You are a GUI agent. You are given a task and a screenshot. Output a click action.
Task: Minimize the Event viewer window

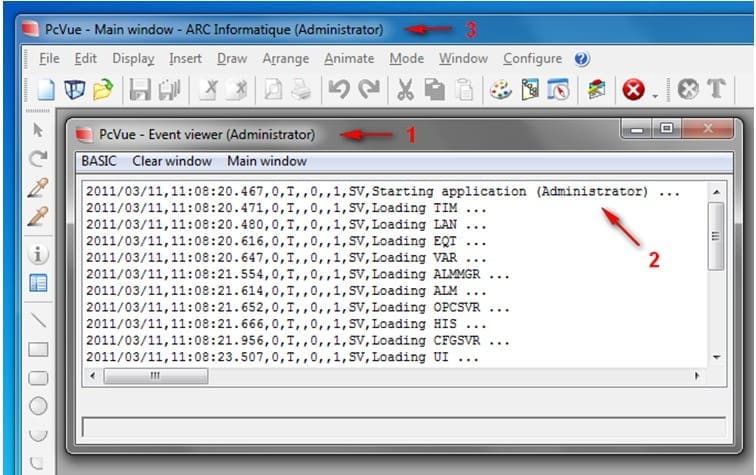(637, 129)
